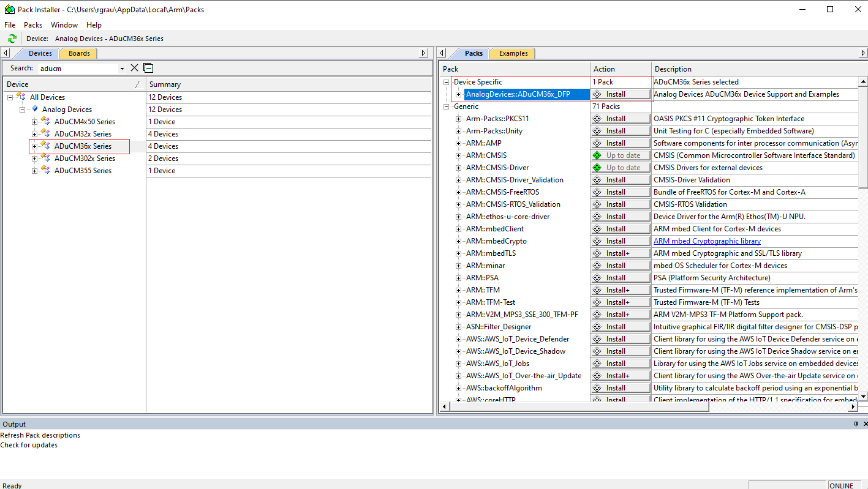Open the File menu
Viewport: 868px width, 489px height.
pyautogui.click(x=10, y=25)
